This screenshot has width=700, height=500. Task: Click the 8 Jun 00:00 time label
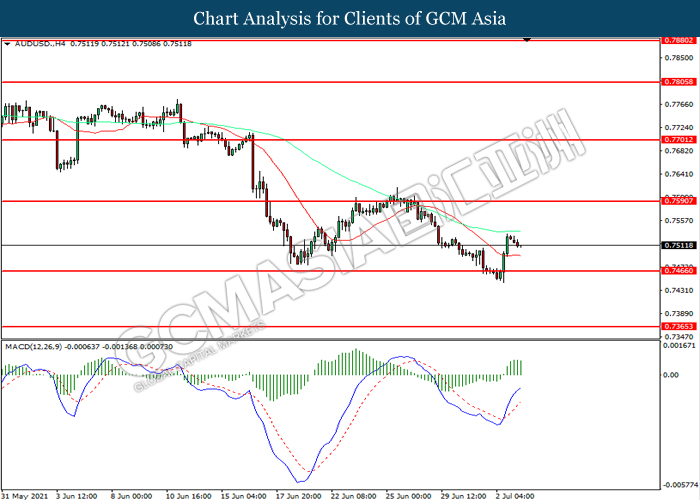pos(131,496)
